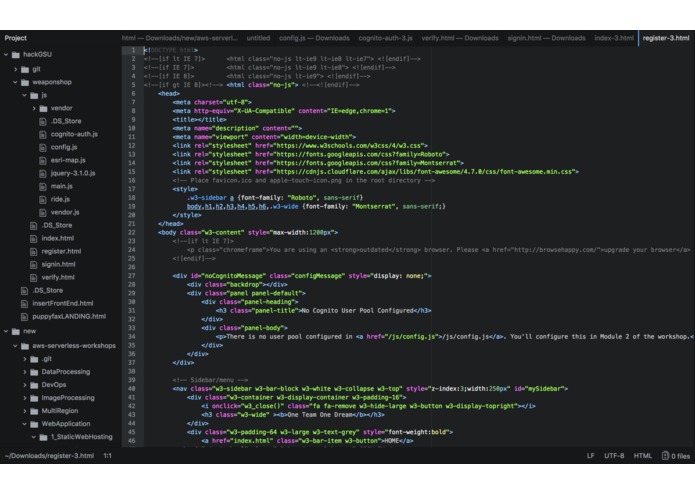This screenshot has width=695, height=494.
Task: Click inside the title tag on line 9
Action: point(200,120)
